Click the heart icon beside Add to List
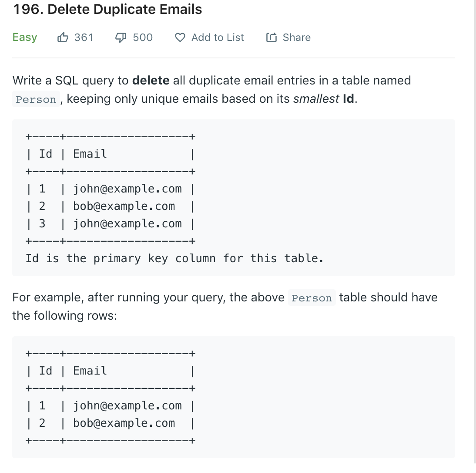This screenshot has width=476, height=473. [x=180, y=37]
